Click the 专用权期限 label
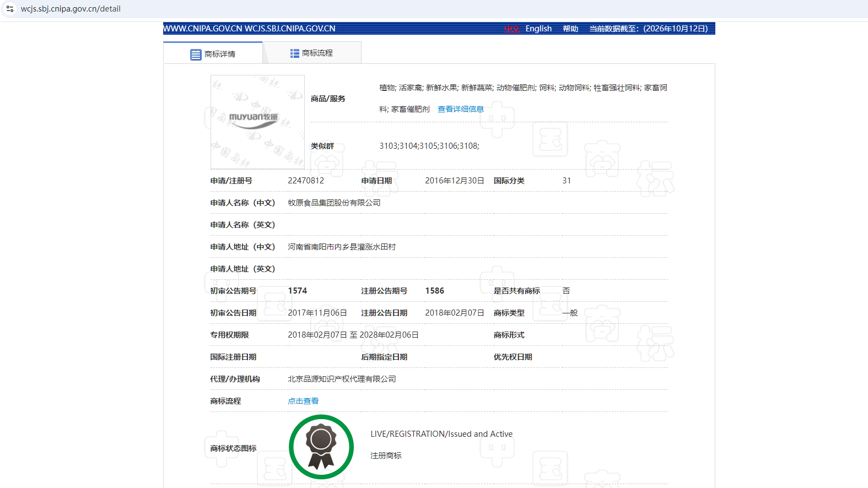This screenshot has height=488, width=868. (229, 335)
